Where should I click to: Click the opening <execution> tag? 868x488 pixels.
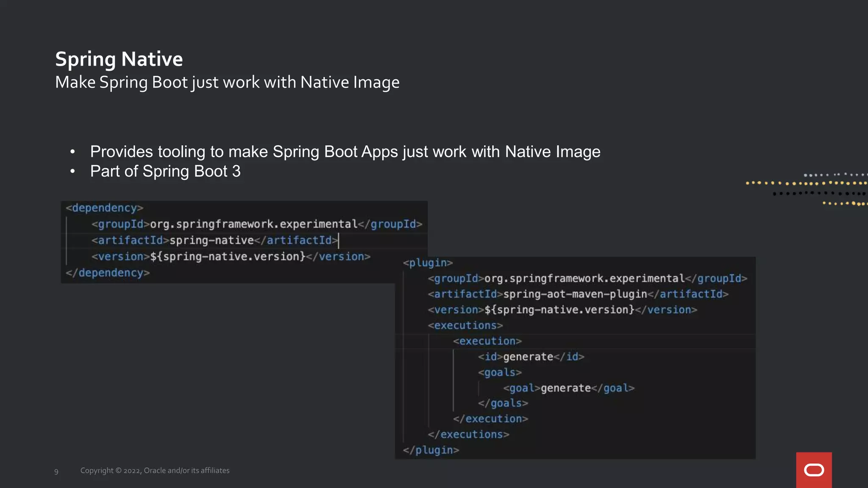coord(487,341)
